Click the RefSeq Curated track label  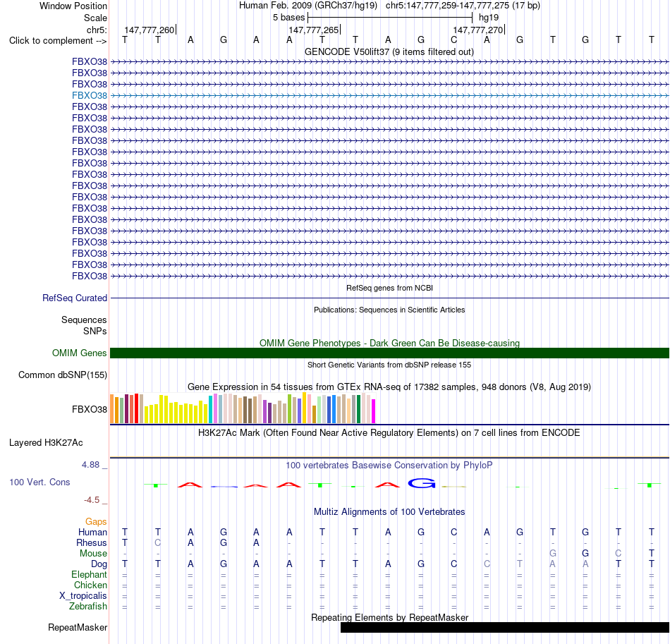[x=74, y=298]
